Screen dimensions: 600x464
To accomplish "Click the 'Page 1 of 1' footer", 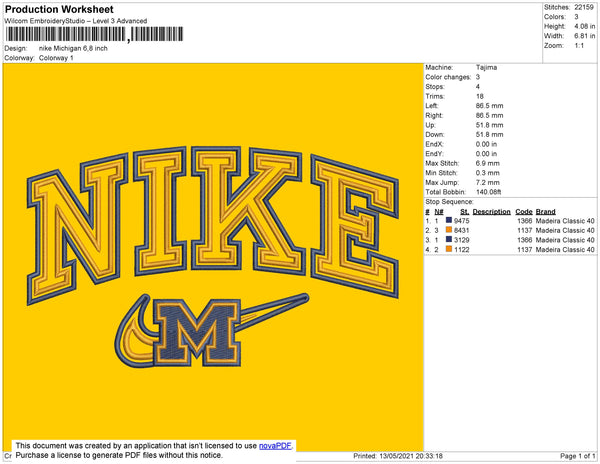I will tap(577, 456).
